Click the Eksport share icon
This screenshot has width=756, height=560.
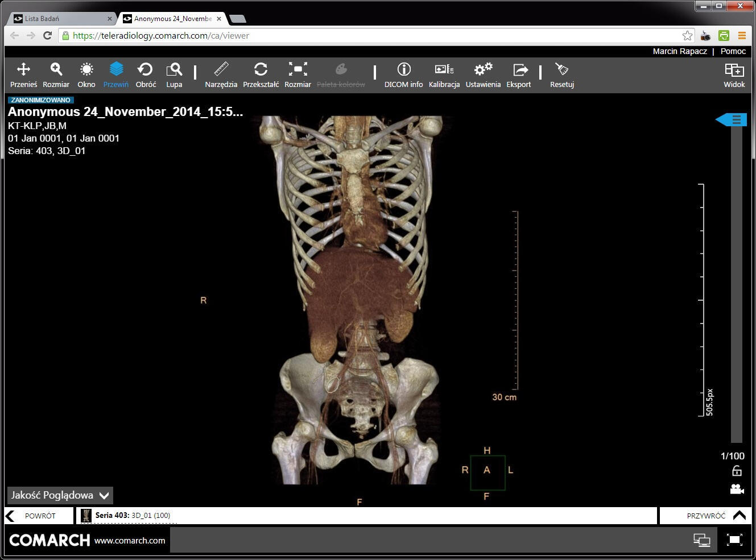point(519,75)
